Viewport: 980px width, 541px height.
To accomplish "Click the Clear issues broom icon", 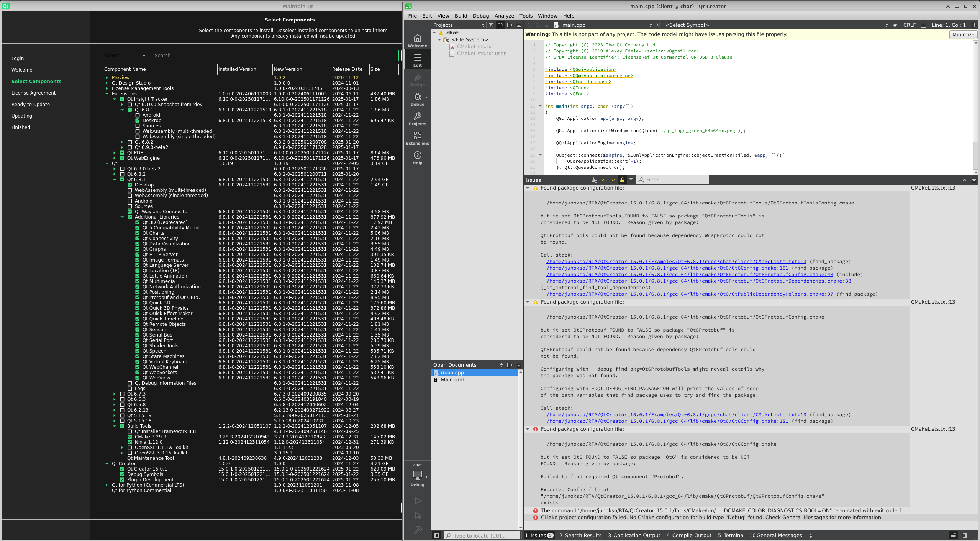I will tap(594, 180).
